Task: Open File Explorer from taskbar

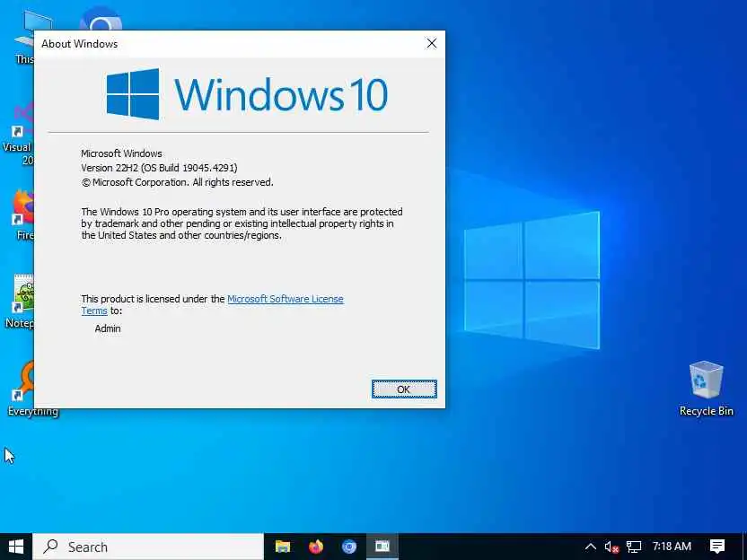Action: 283,547
